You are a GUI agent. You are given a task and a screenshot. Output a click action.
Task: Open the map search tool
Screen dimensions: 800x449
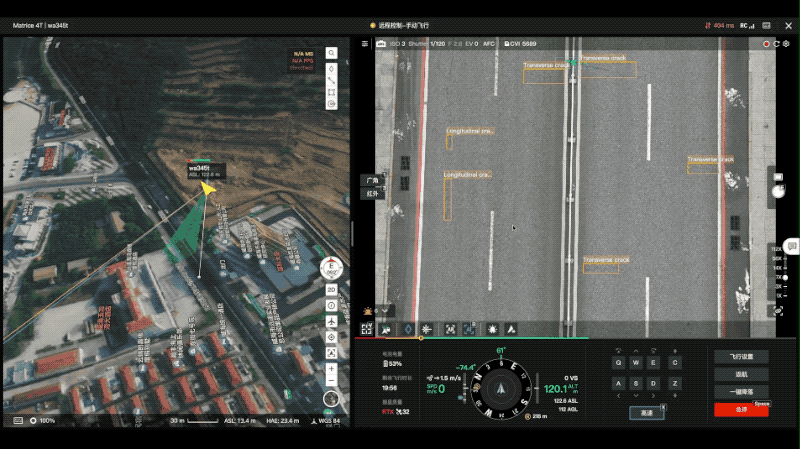point(331,53)
